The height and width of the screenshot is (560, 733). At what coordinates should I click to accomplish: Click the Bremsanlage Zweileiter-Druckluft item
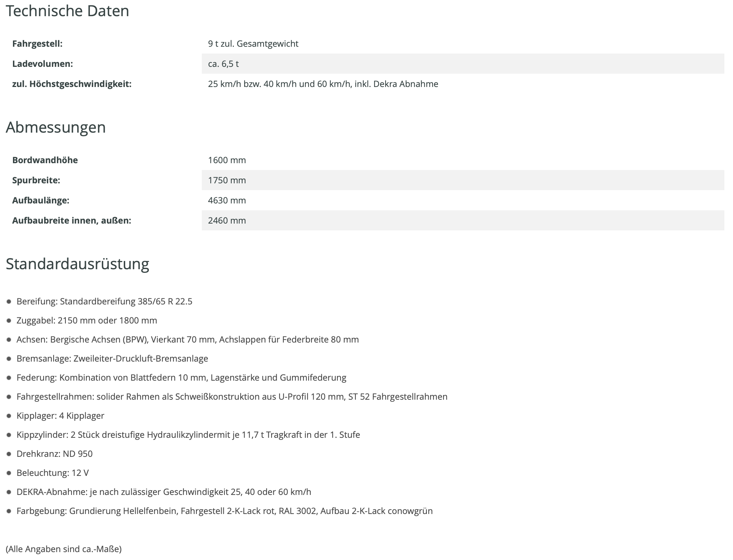[112, 358]
